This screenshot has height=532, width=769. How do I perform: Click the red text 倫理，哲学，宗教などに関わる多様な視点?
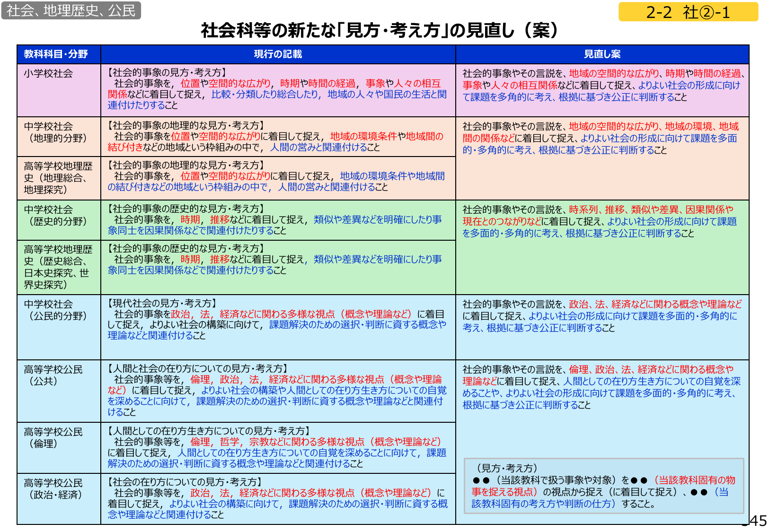315,442
